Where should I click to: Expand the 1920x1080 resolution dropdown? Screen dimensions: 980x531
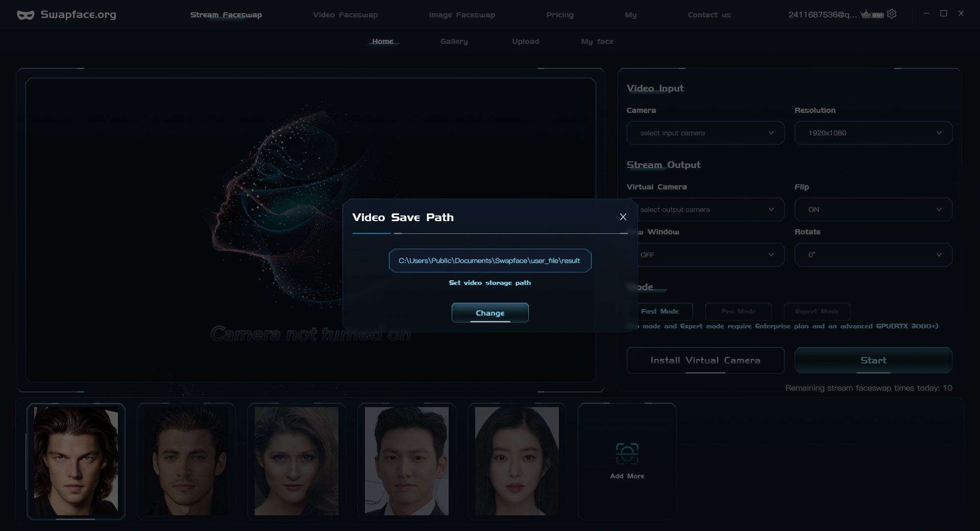pos(873,133)
